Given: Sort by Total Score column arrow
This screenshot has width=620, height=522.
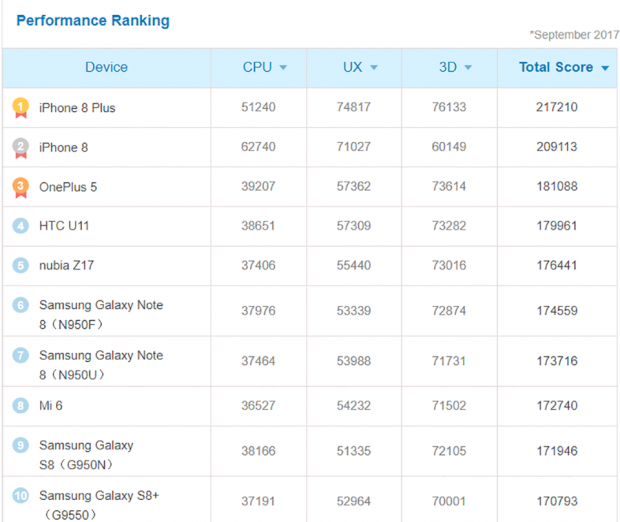Looking at the screenshot, I should 604,68.
